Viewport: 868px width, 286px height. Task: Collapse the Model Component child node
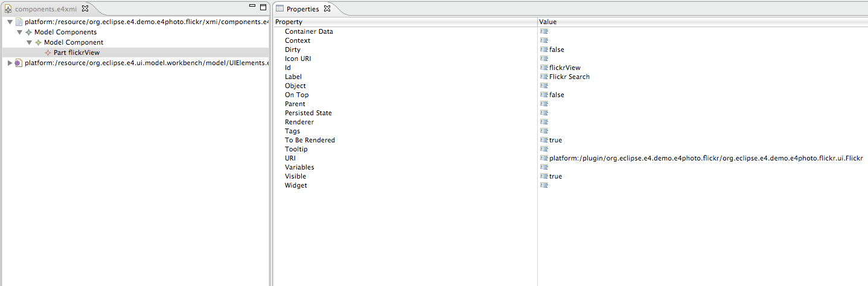(29, 42)
